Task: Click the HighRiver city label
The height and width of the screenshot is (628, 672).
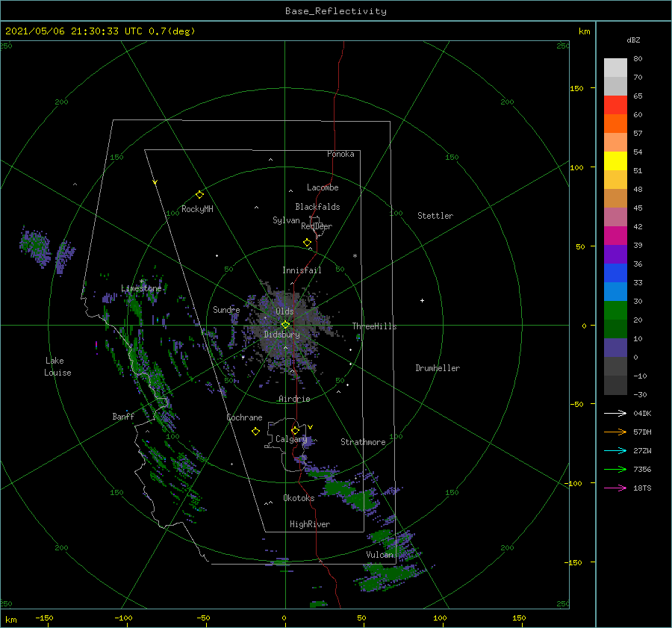Action: [310, 524]
